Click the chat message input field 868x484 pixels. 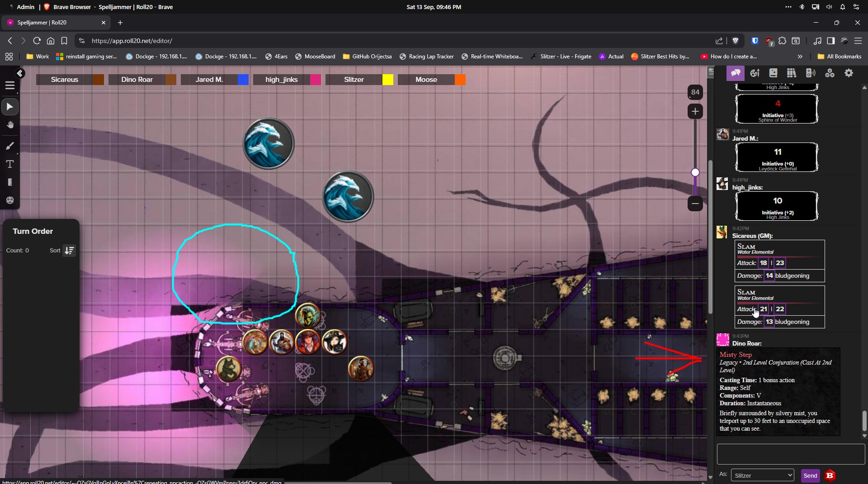[790, 454]
